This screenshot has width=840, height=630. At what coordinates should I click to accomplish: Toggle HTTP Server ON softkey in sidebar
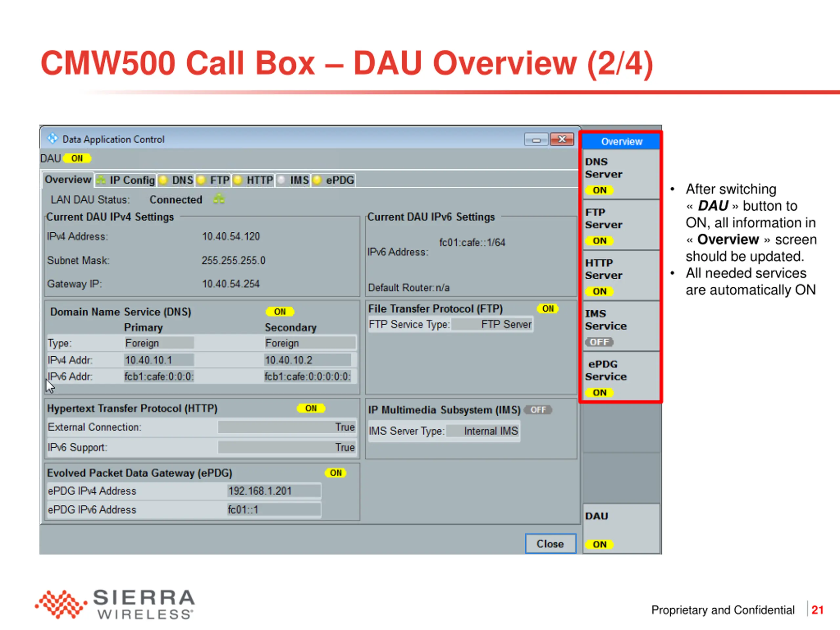click(x=621, y=276)
